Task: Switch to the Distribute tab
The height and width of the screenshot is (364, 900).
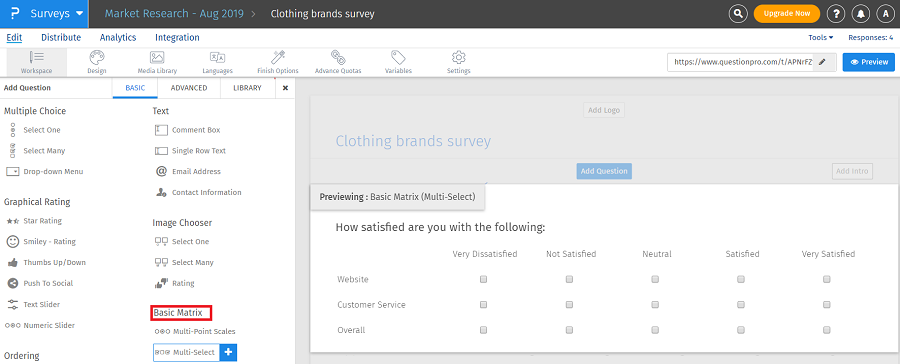Action: (61, 37)
